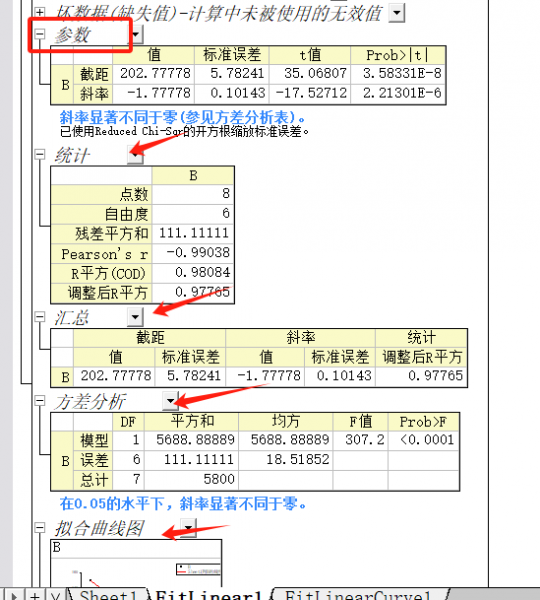The image size is (540, 600).
Task: Collapse the 统计 section
Action: pos(39,154)
